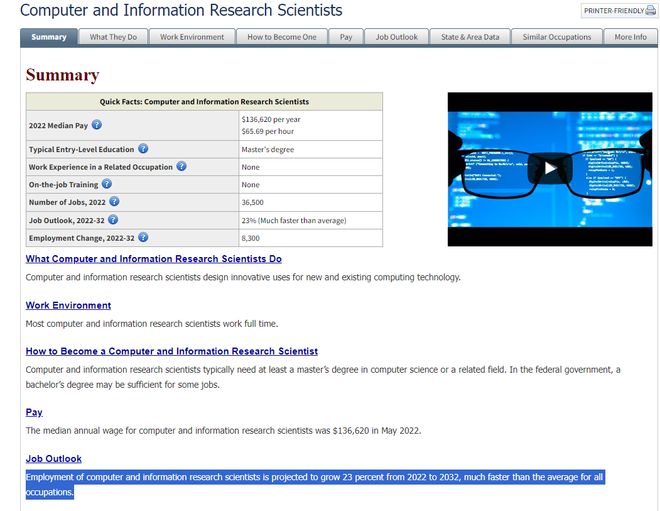
Task: Open the Work Environment tab
Action: point(192,37)
